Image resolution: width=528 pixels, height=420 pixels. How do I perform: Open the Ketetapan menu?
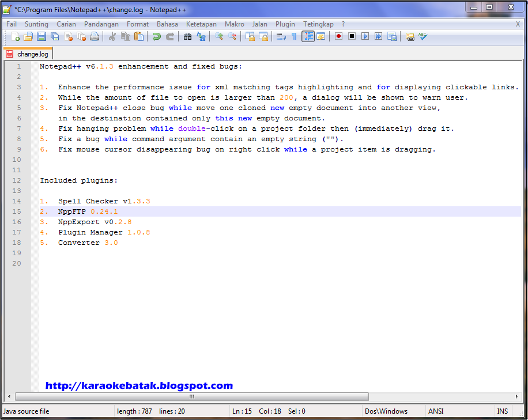pyautogui.click(x=201, y=24)
